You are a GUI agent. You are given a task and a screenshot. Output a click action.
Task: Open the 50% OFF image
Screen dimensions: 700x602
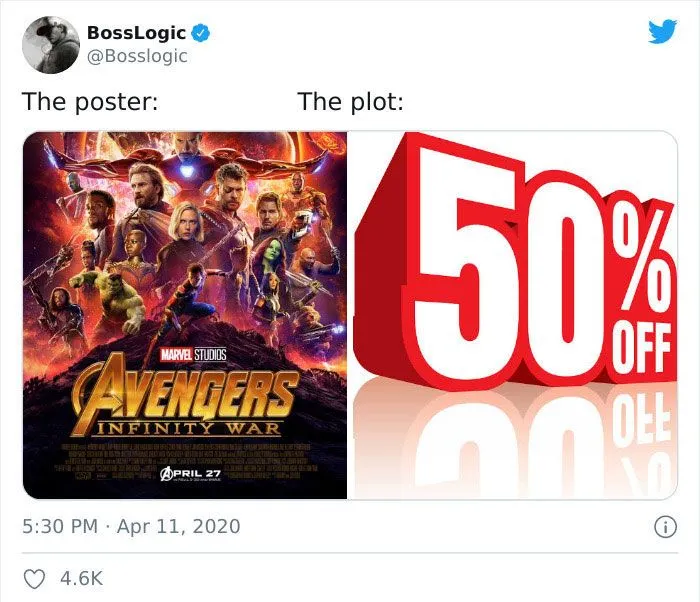pyautogui.click(x=512, y=315)
